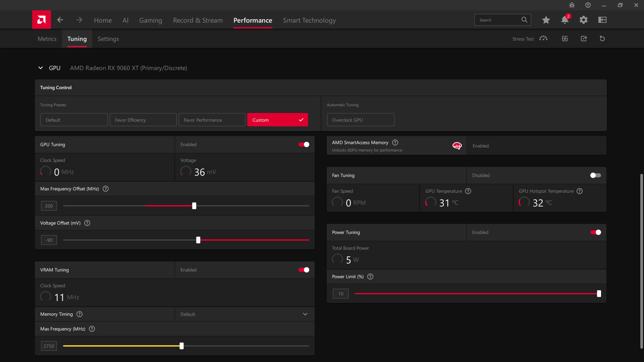Toggle GPU Tuning off
644x362 pixels.
304,144
